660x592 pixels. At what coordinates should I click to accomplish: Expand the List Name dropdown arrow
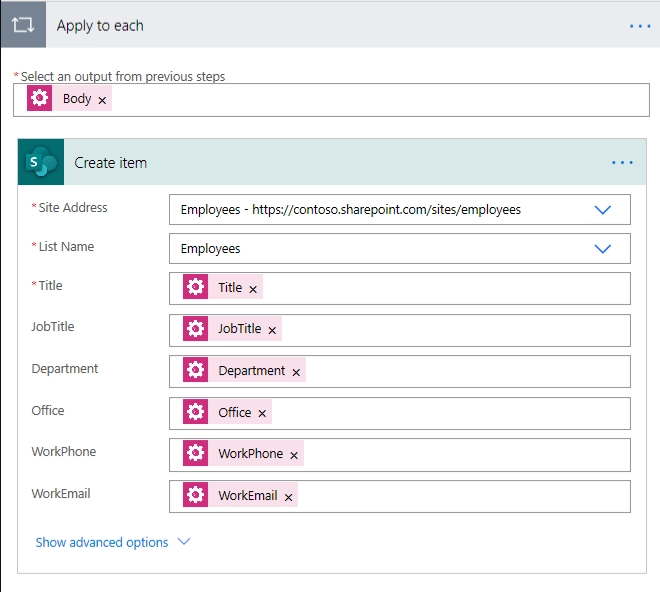click(x=602, y=249)
